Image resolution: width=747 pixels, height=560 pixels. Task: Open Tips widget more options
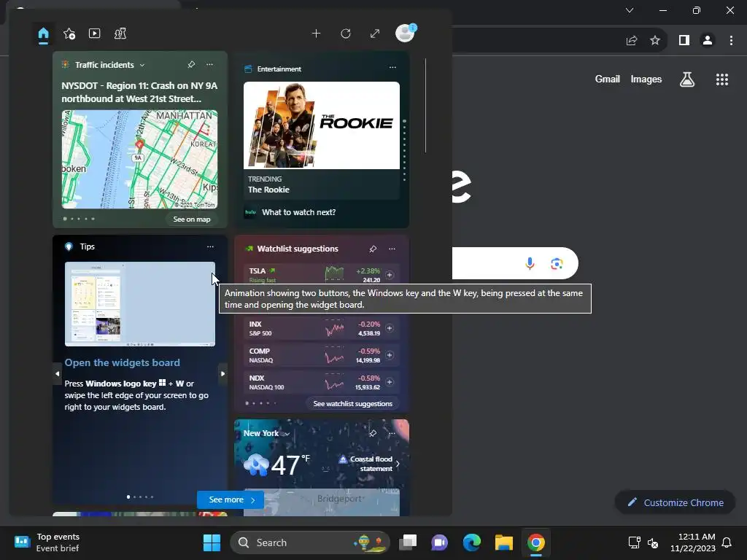coord(210,246)
